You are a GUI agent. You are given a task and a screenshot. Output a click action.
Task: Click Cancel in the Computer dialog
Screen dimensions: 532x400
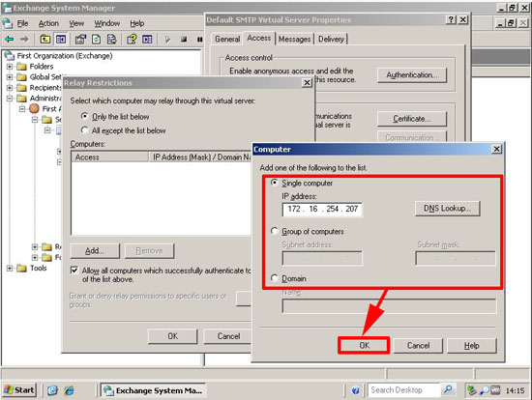pos(418,346)
